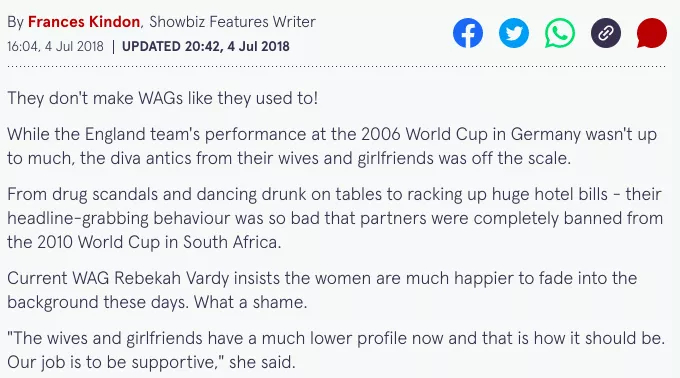Click the word "Germany" in the article
Image resolution: width=680 pixels, height=378 pixels.
(546, 135)
